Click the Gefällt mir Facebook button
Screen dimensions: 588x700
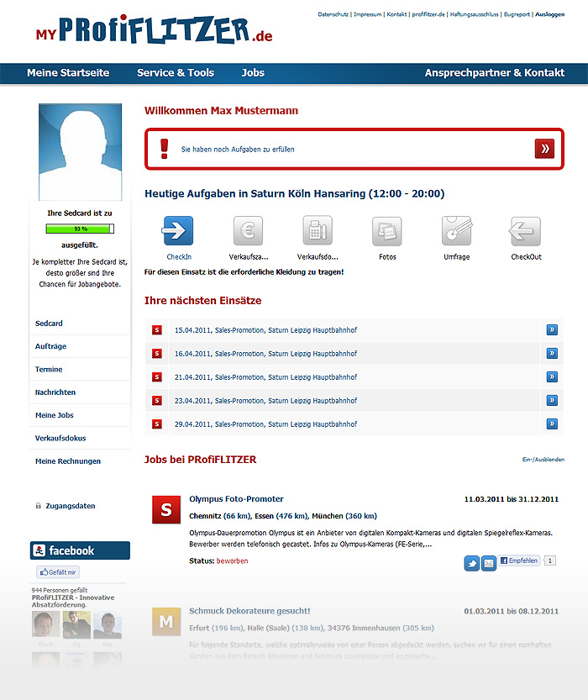tap(58, 572)
